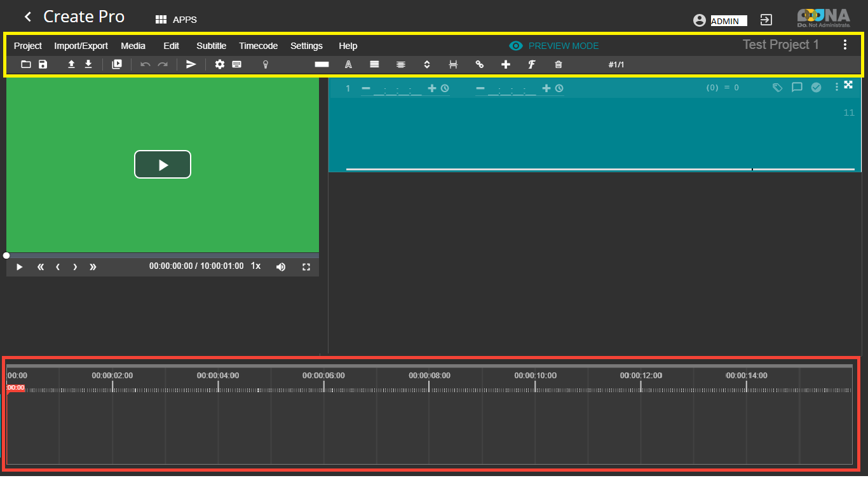
Task: Open the Timecode menu
Action: click(x=258, y=46)
